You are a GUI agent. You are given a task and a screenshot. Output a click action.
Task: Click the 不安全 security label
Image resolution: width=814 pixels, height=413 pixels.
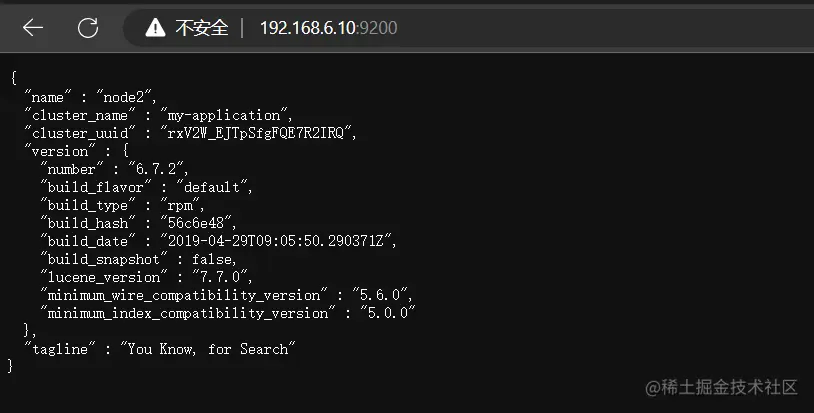tap(202, 28)
